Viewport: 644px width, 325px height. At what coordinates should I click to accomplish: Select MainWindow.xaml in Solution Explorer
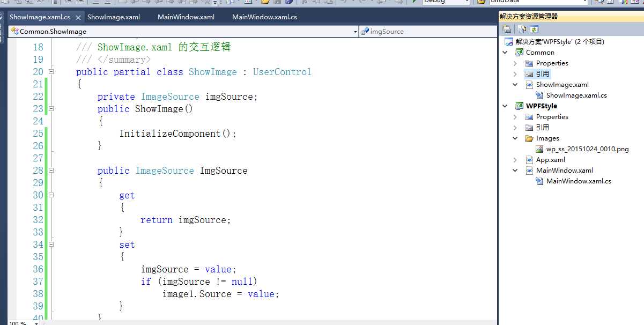pos(565,170)
